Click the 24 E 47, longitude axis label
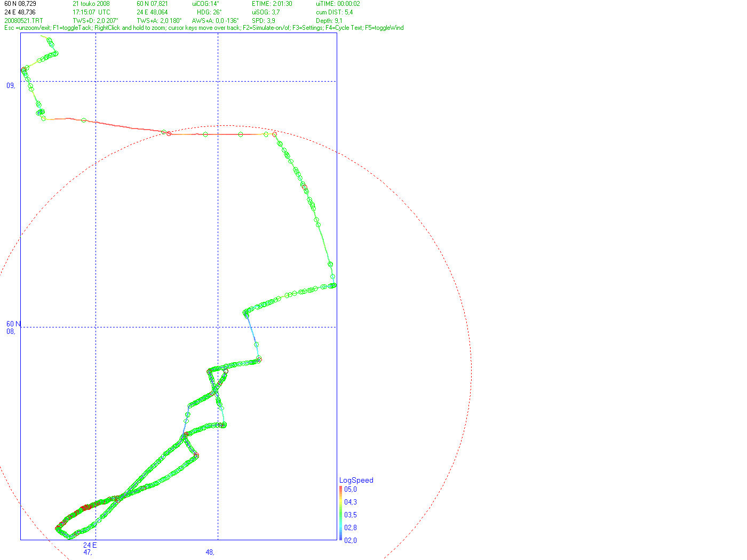This screenshot has height=560, width=747. tap(90, 549)
